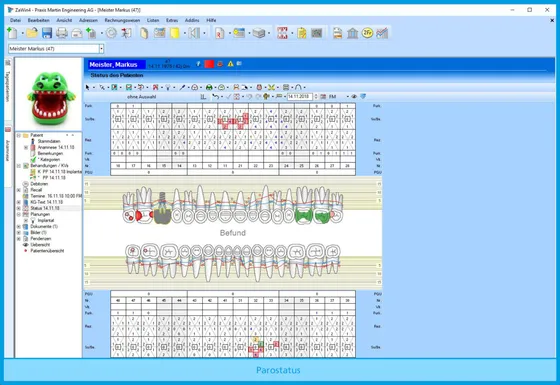Click the green car icon in status toolbar
Screen dimensions: 560x385
209,87
